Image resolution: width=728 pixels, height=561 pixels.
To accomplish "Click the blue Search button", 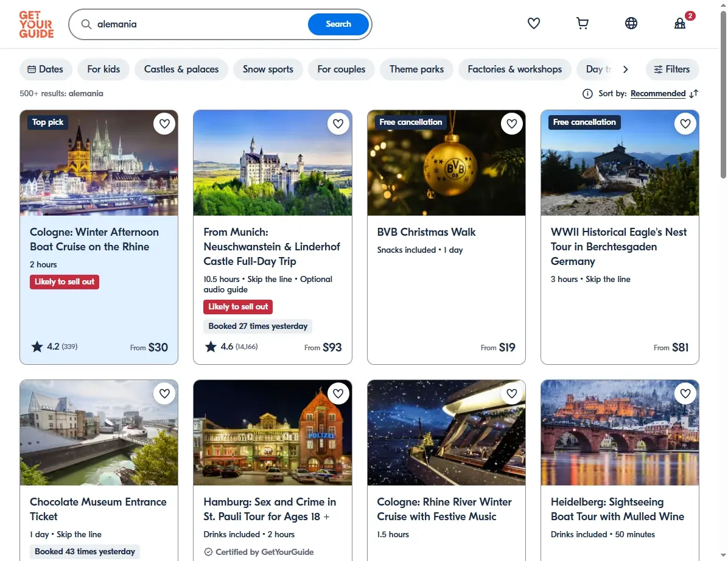I will [x=338, y=24].
